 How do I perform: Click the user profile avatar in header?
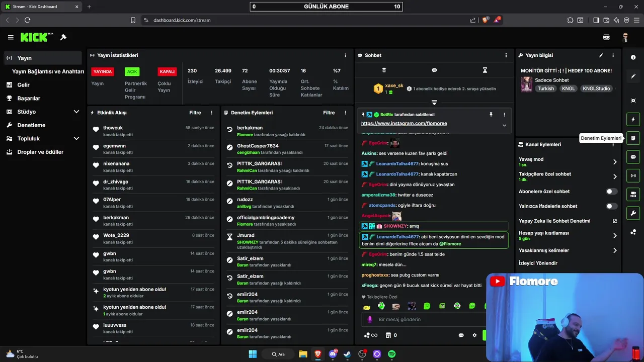[625, 37]
